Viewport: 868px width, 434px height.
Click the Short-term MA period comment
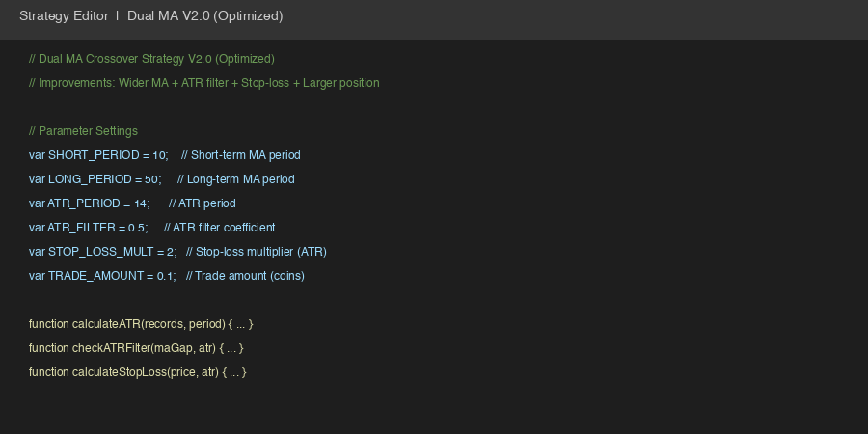pos(241,154)
